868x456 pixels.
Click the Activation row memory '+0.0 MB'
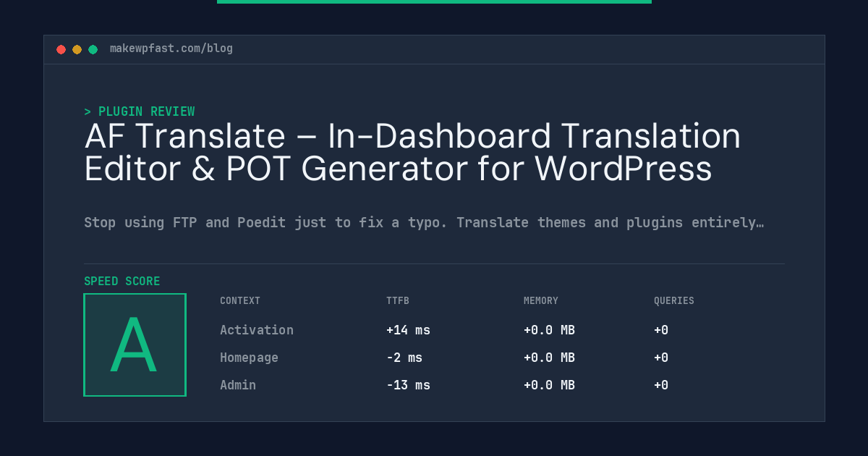(549, 330)
